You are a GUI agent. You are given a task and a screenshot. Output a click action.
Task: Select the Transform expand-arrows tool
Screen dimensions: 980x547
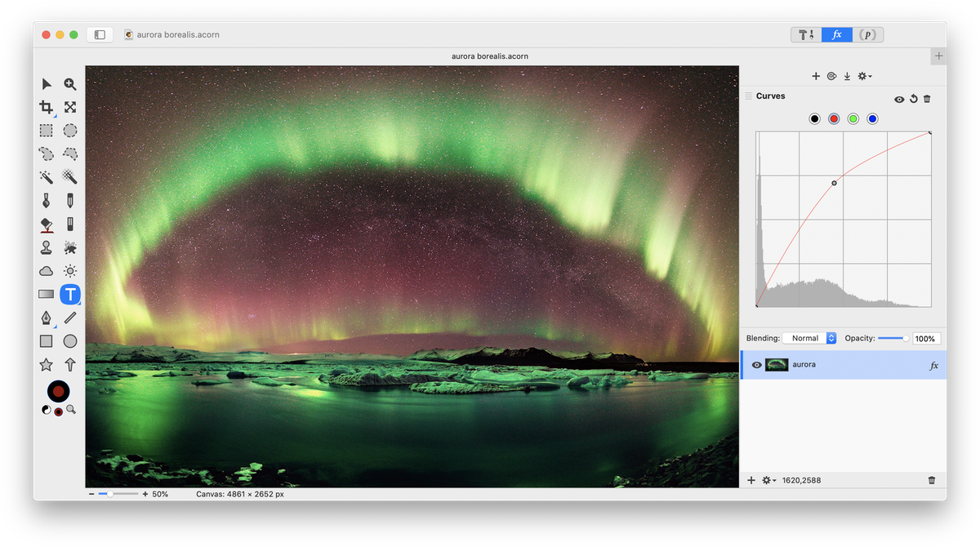(70, 107)
